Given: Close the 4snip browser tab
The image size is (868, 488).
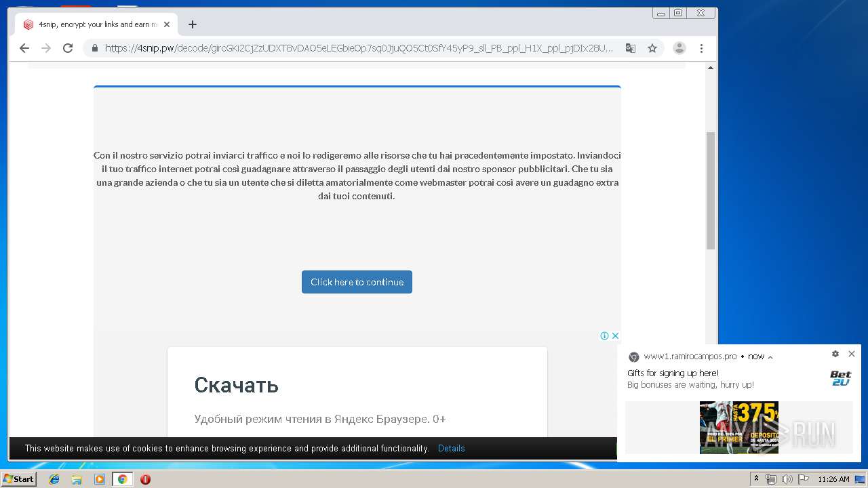Looking at the screenshot, I should pyautogui.click(x=167, y=24).
